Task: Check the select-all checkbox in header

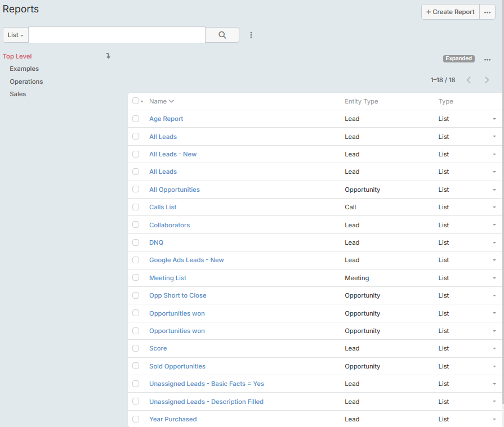Action: click(136, 101)
